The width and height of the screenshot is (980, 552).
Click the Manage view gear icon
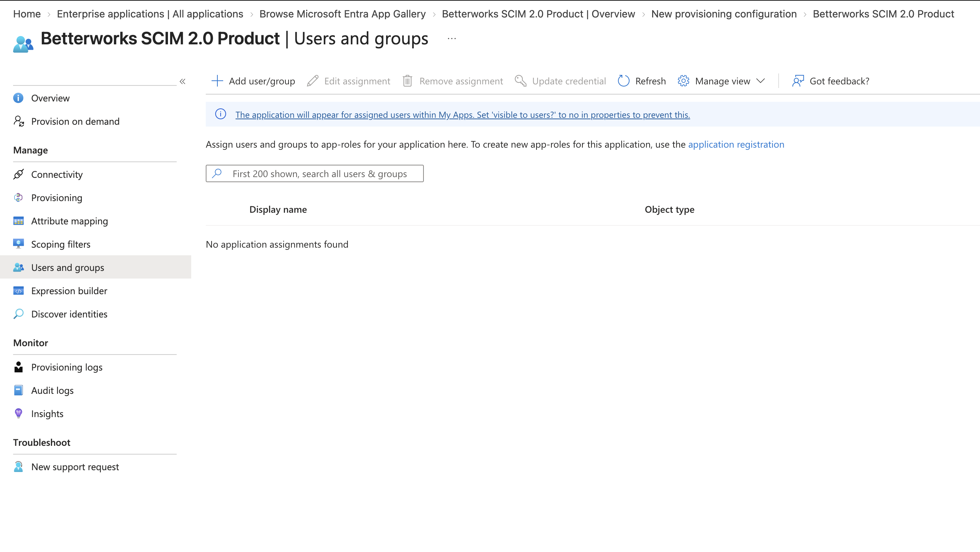[683, 81]
